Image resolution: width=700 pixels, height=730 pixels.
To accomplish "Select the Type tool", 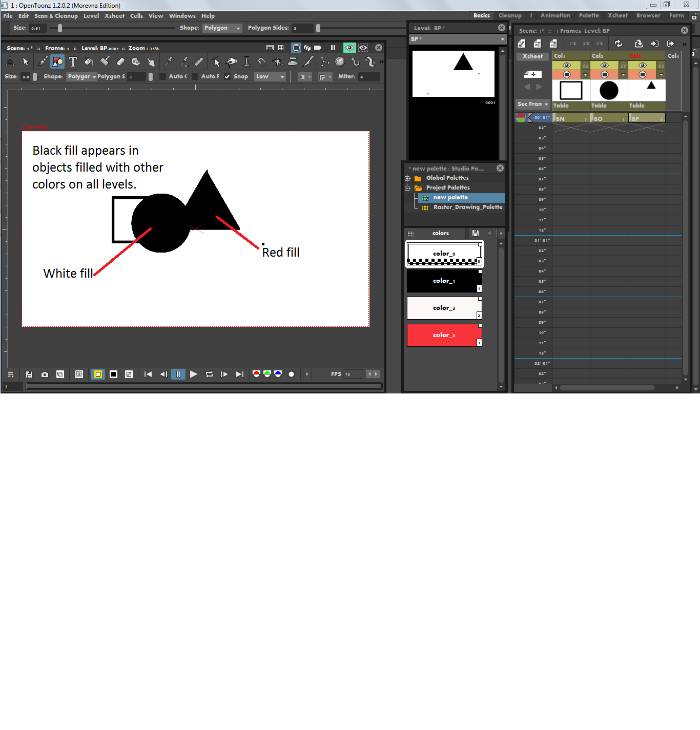I will pos(73,61).
